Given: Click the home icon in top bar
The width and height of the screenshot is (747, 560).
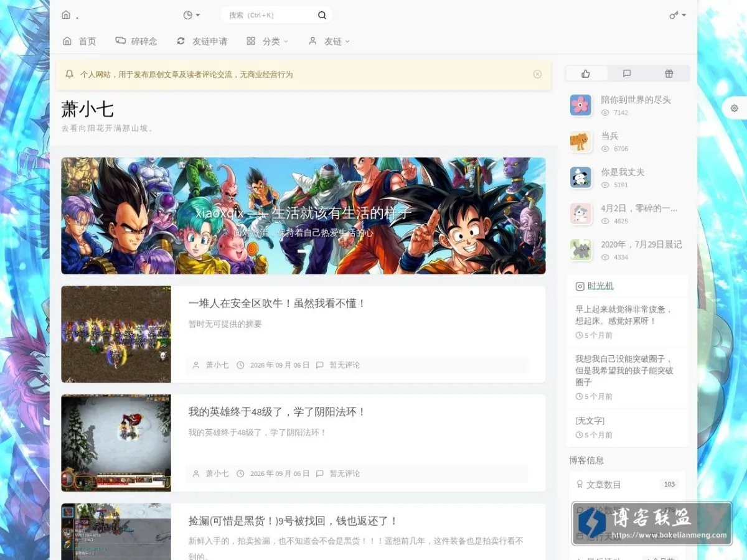Looking at the screenshot, I should [x=66, y=15].
